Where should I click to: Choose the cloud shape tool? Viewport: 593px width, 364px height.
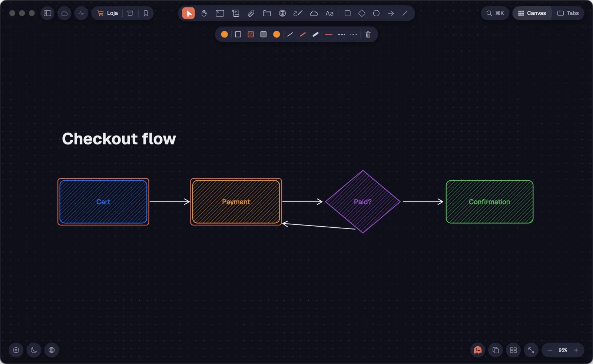pyautogui.click(x=314, y=13)
